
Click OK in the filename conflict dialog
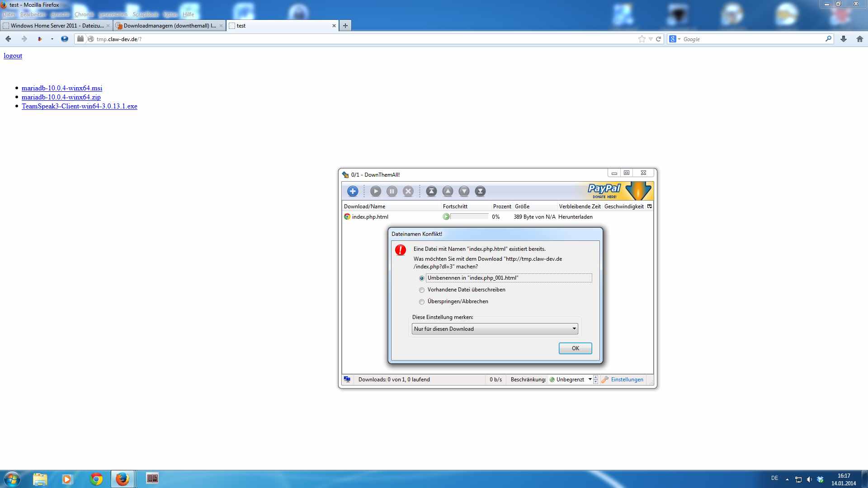tap(575, 348)
